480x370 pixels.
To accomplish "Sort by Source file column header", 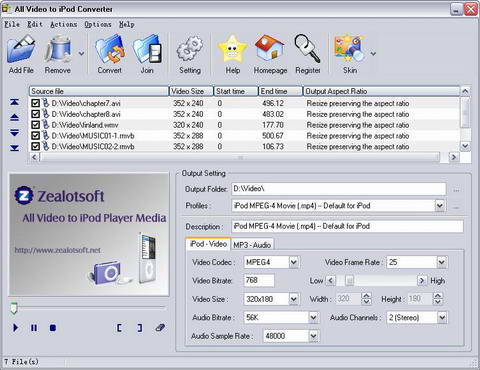I will pyautogui.click(x=99, y=91).
